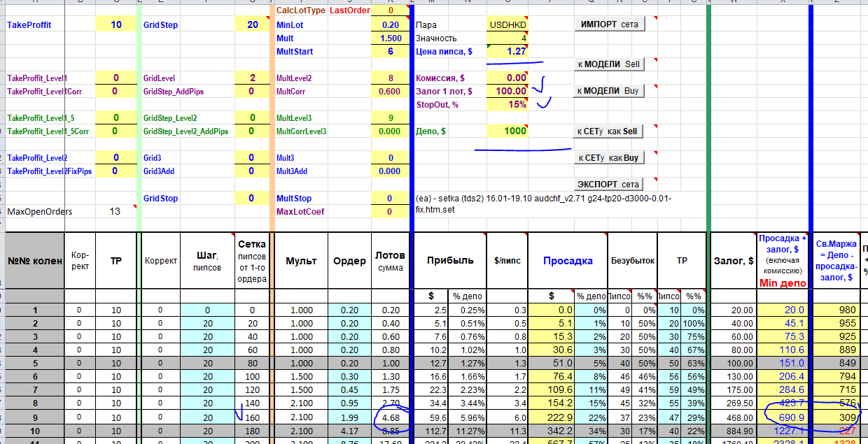Select the Депо cell showing 1000
868x444 pixels.
pyautogui.click(x=508, y=131)
